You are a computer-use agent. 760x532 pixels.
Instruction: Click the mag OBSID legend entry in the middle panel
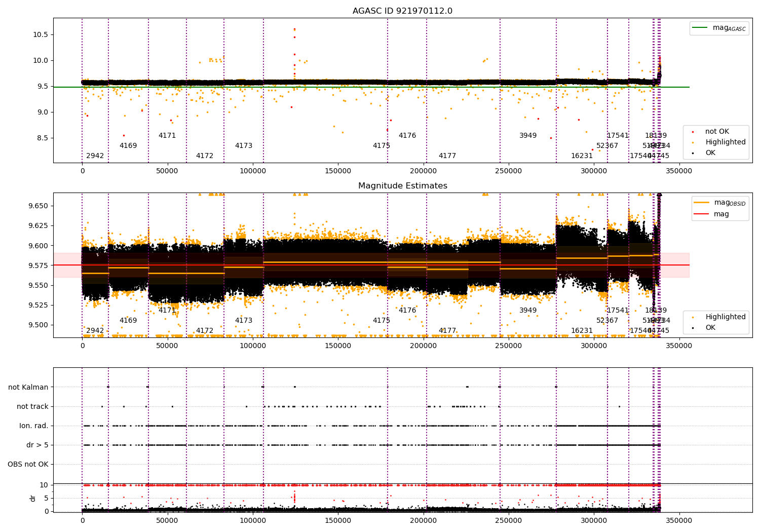(719, 203)
